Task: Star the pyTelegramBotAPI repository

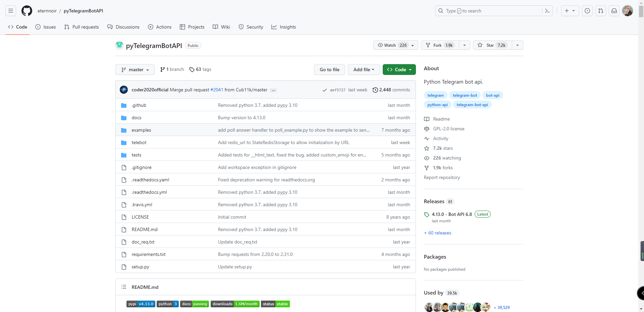Action: pyautogui.click(x=492, y=45)
